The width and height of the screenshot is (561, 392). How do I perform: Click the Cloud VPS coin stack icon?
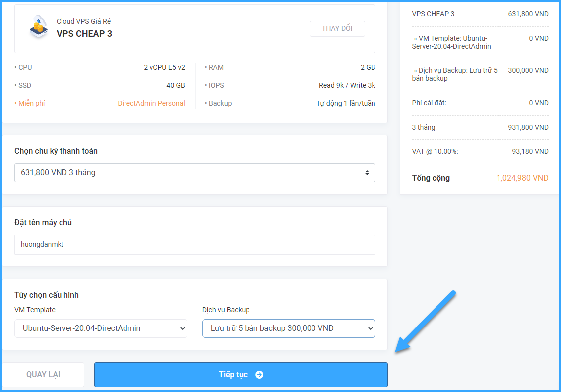39,27
